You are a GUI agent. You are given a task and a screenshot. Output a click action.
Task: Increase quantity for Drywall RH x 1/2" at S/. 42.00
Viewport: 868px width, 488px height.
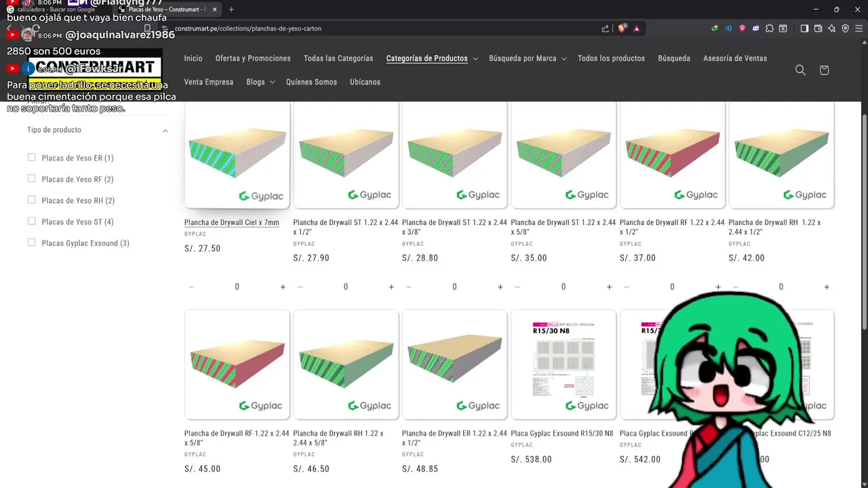pyautogui.click(x=827, y=287)
